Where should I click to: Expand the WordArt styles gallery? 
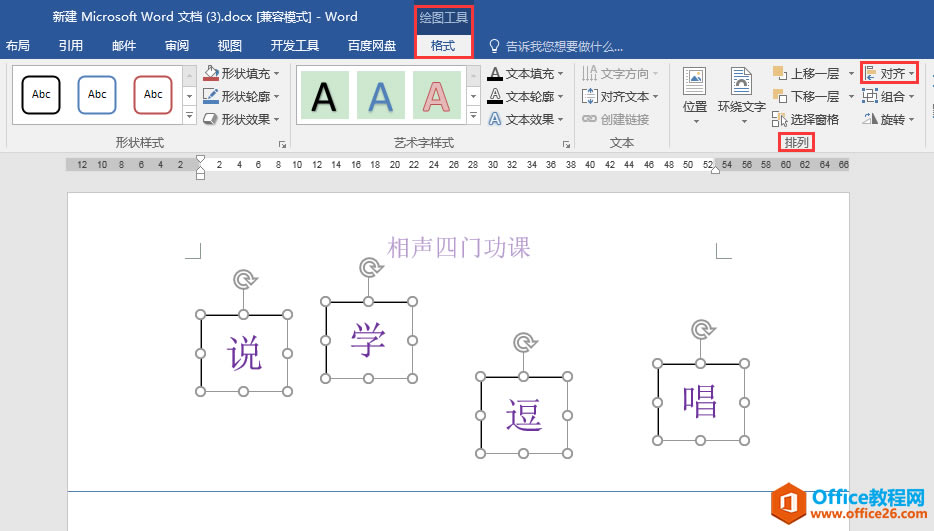(474, 115)
